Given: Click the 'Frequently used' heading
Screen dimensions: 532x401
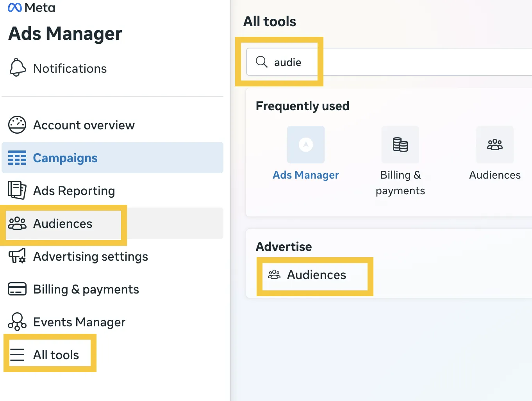Looking at the screenshot, I should point(302,106).
